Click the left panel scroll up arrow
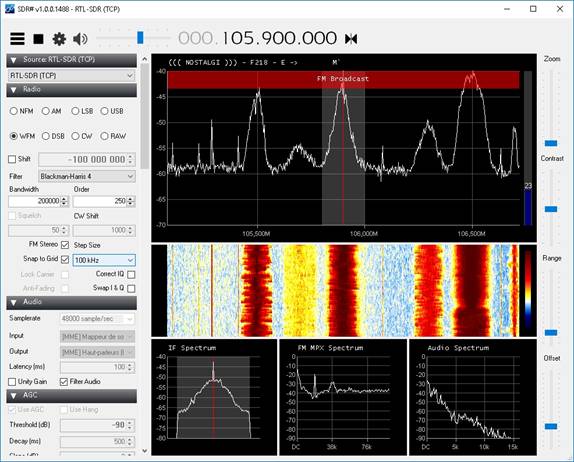This screenshot has width=574, height=462. point(145,59)
